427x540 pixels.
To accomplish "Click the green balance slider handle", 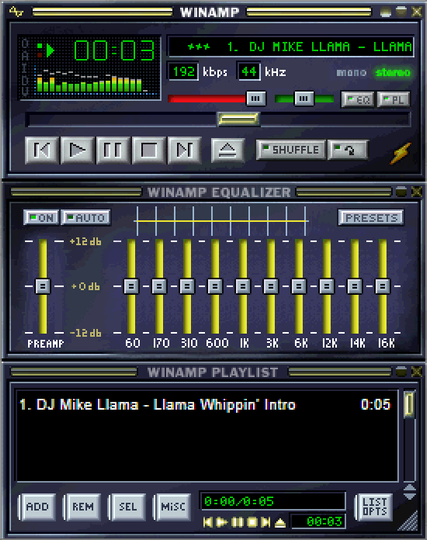I will 304,99.
